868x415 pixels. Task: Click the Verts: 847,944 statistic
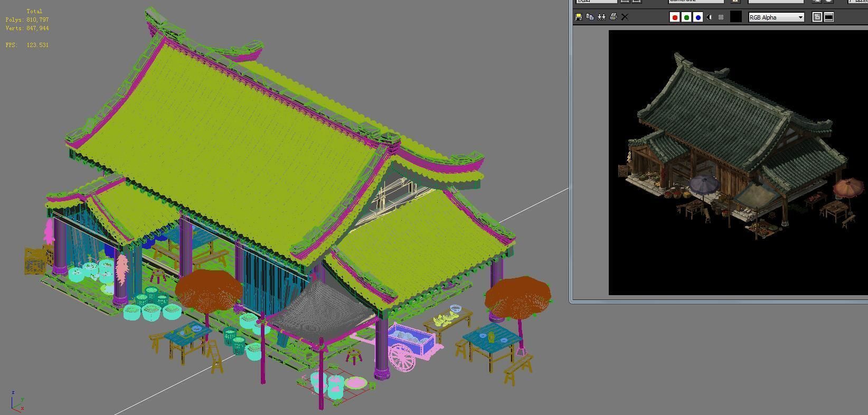coord(27,28)
